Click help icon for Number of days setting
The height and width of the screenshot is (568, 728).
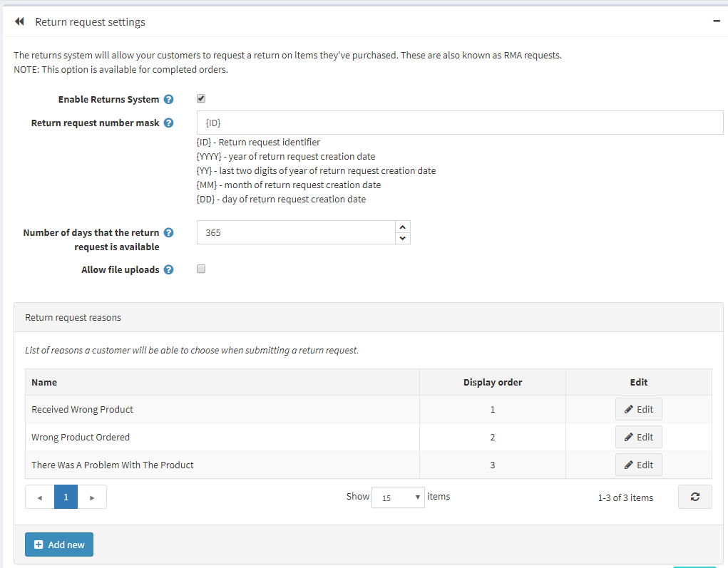[168, 233]
